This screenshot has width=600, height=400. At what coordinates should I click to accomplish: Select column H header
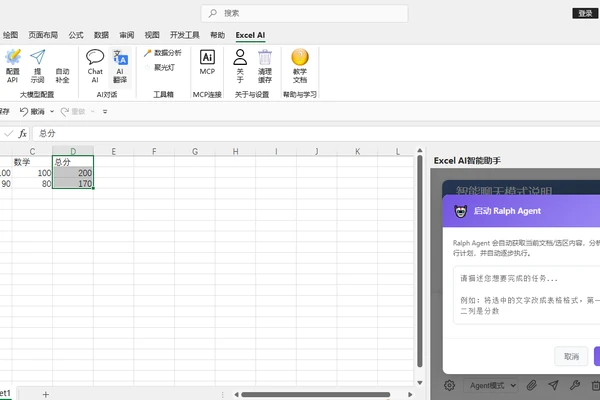235,151
